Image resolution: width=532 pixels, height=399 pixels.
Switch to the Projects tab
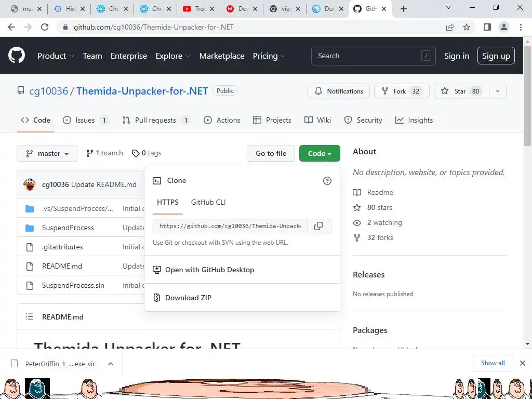click(272, 120)
